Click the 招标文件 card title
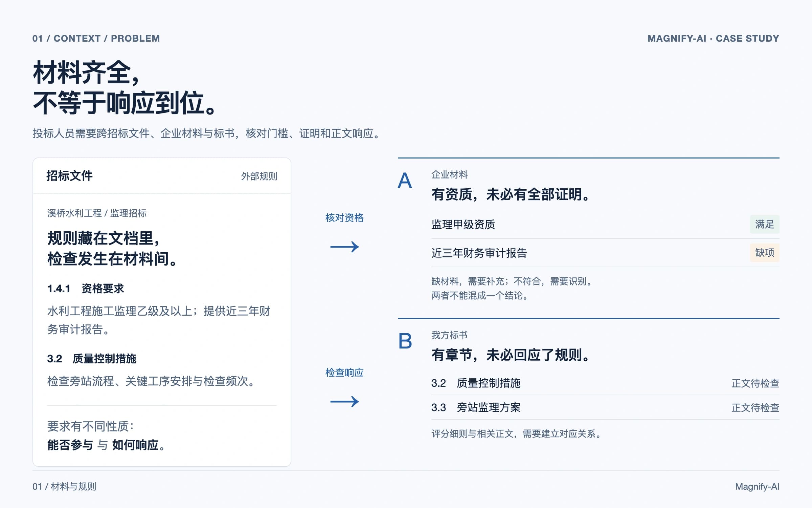The width and height of the screenshot is (812, 508). (x=69, y=176)
